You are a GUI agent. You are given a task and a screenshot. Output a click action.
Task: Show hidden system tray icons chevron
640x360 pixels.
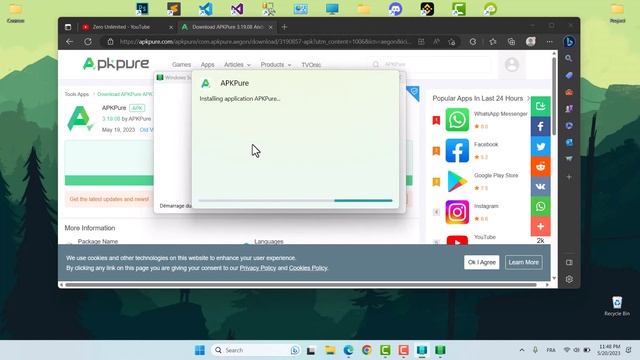click(522, 350)
